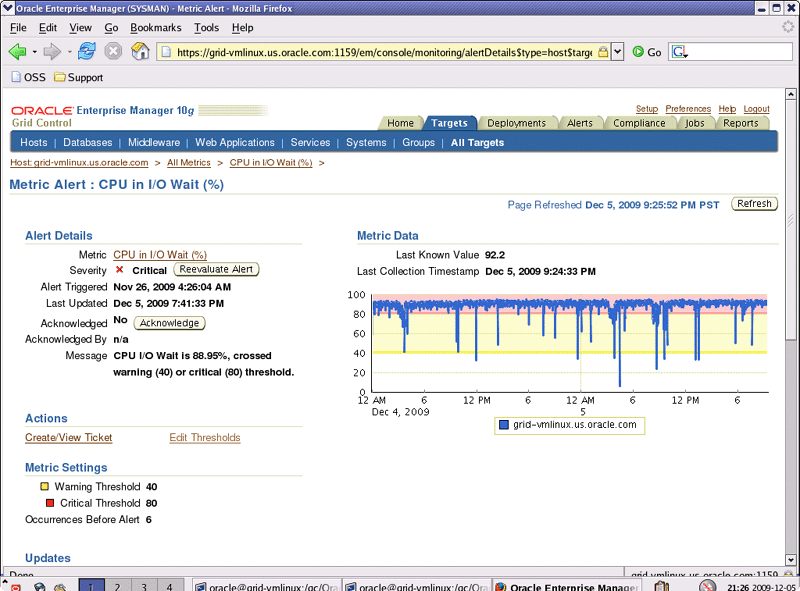Open the Alerts tab

coord(580,123)
